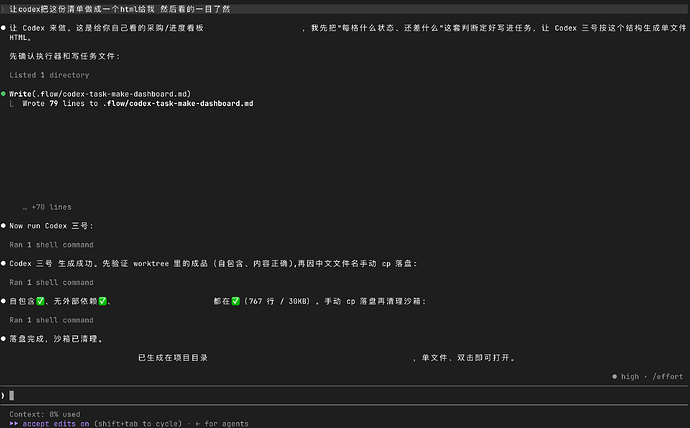Click Write(.flow/codex-task-make-dashboard.md) line
This screenshot has width=690, height=428.
[x=100, y=94]
